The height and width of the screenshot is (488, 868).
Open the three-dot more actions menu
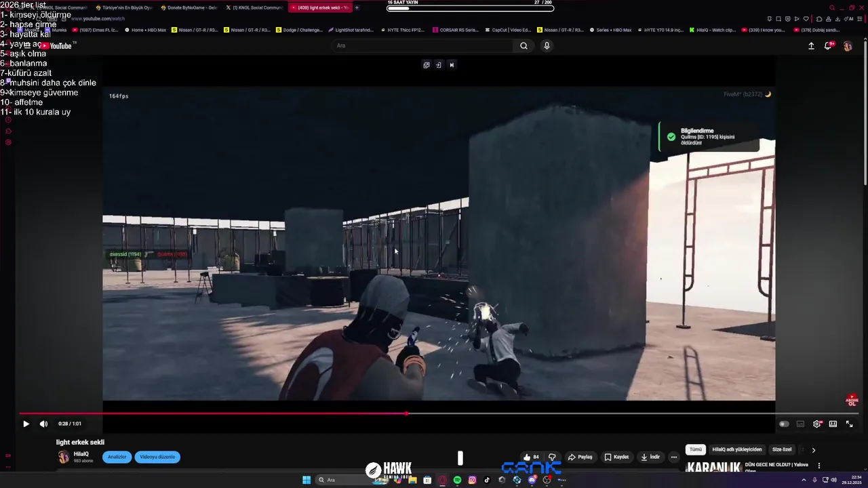point(673,457)
